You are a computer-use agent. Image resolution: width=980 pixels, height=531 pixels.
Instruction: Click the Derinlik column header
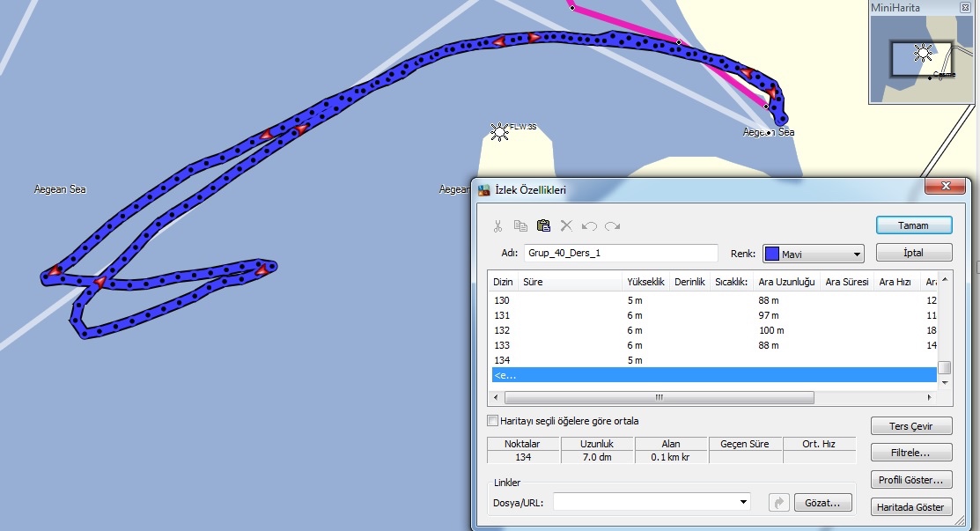690,282
